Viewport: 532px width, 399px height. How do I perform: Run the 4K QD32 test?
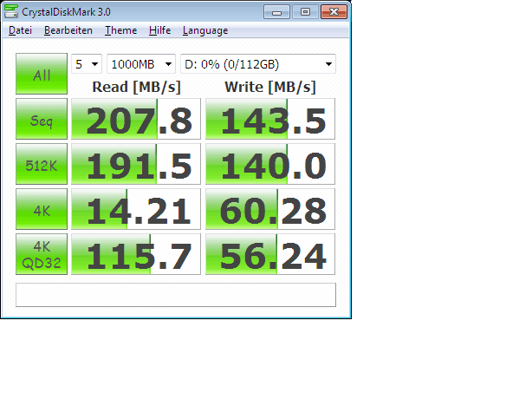tap(42, 254)
